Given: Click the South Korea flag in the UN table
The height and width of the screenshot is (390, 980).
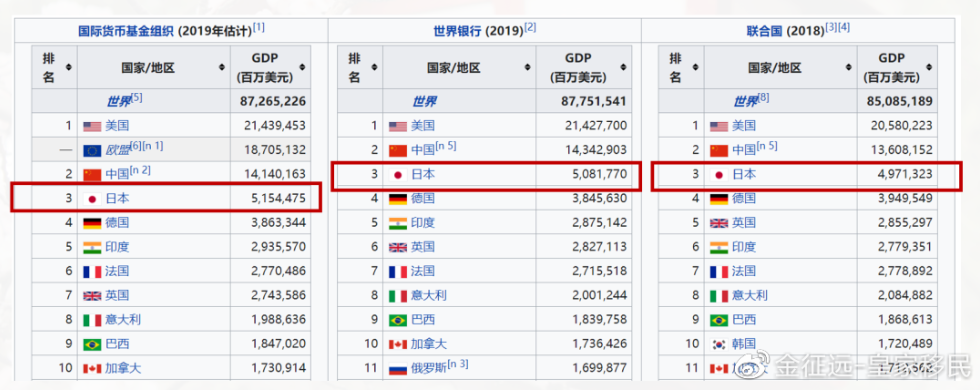Looking at the screenshot, I should point(719,344).
